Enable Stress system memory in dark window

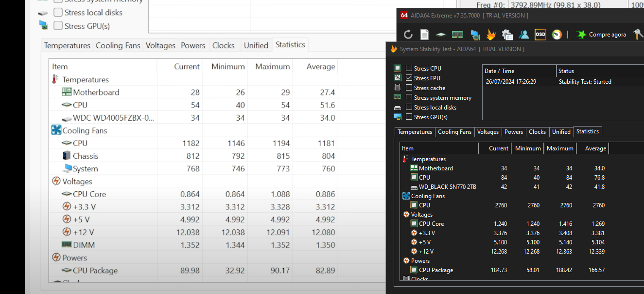409,97
